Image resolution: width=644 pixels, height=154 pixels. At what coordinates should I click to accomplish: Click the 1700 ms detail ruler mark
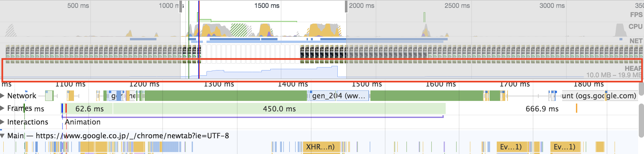(514, 84)
